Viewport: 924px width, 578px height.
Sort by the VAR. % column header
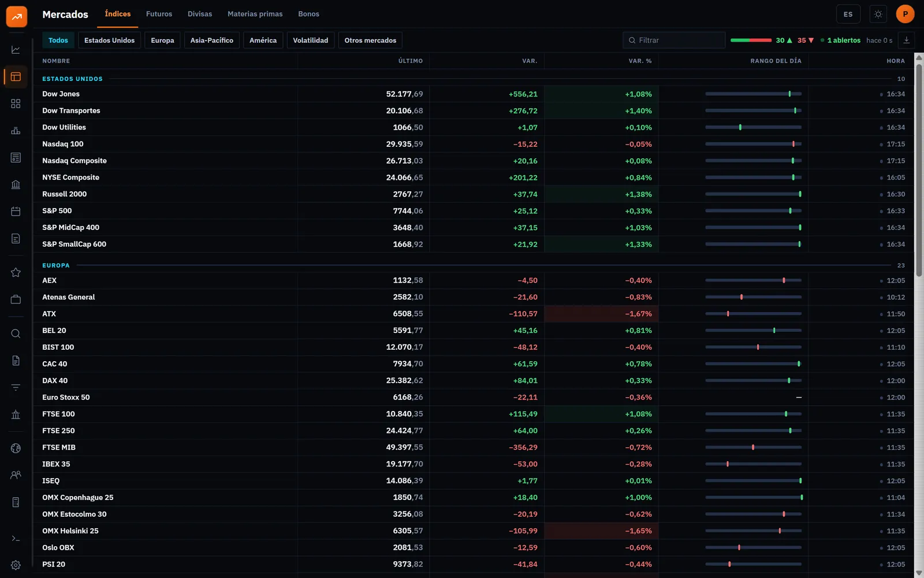click(x=640, y=61)
